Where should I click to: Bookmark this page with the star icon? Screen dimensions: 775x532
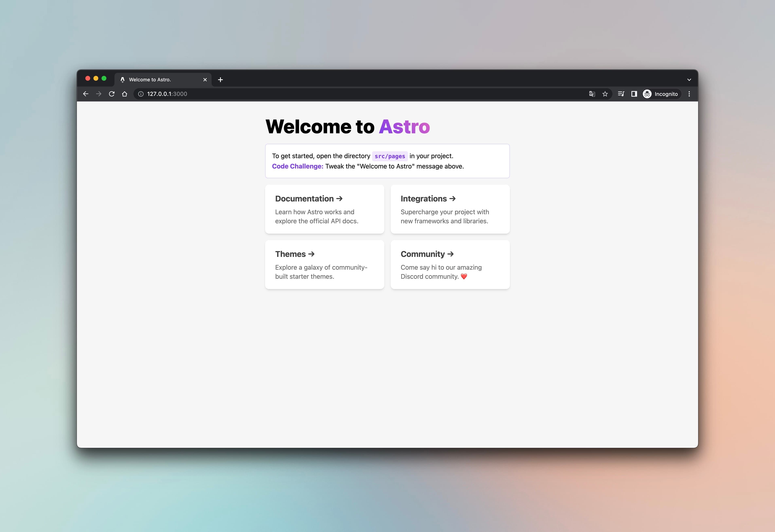tap(605, 94)
